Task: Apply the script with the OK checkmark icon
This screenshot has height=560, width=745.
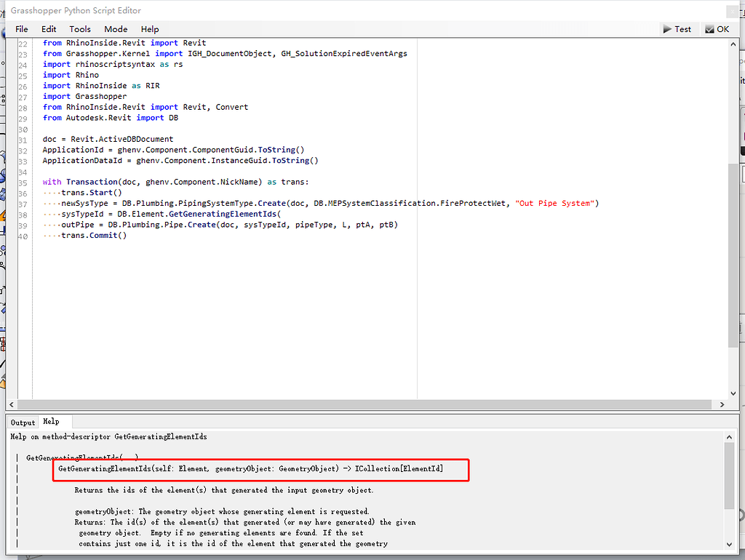Action: tap(711, 29)
